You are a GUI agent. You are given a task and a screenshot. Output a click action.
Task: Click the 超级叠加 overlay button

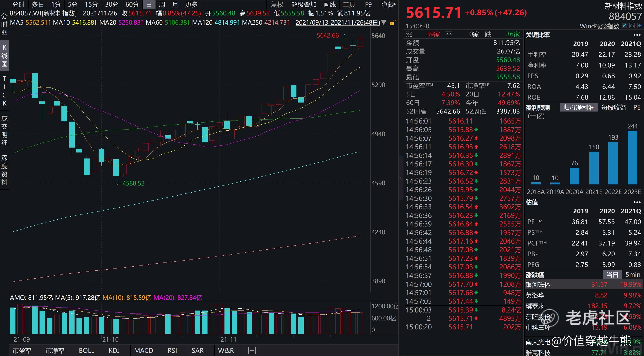pos(304,5)
